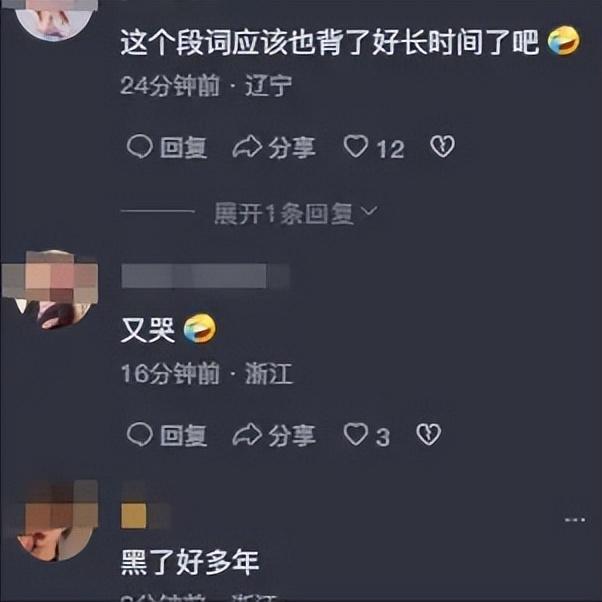The width and height of the screenshot is (602, 602).
Task: Select the comment text 黑了好多年
Action: click(x=190, y=562)
